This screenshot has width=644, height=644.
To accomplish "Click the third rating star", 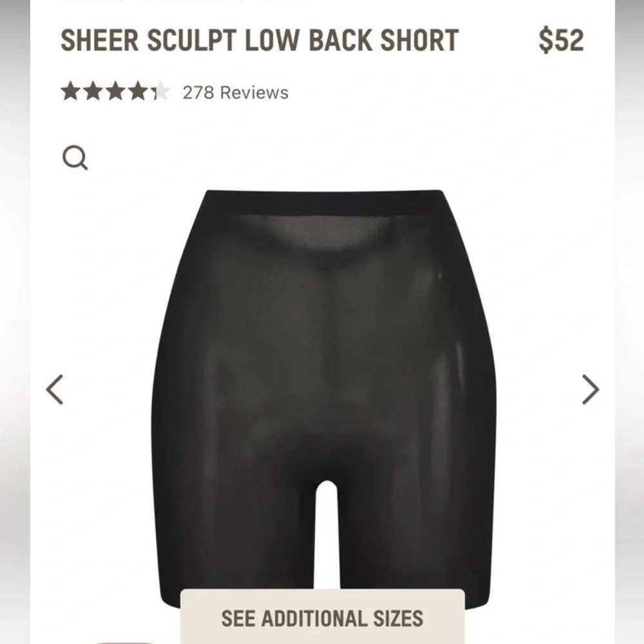I will point(115,91).
